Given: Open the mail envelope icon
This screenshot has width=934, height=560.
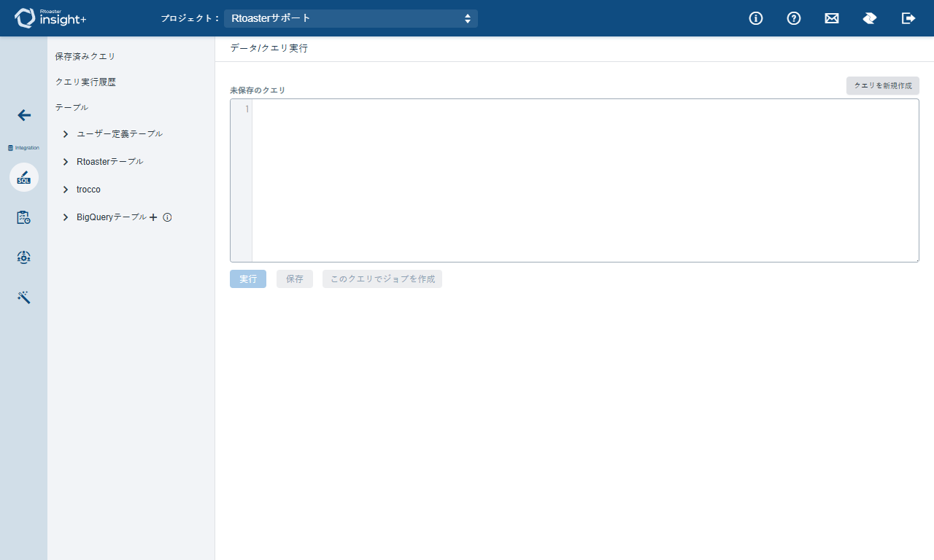Looking at the screenshot, I should [x=832, y=18].
